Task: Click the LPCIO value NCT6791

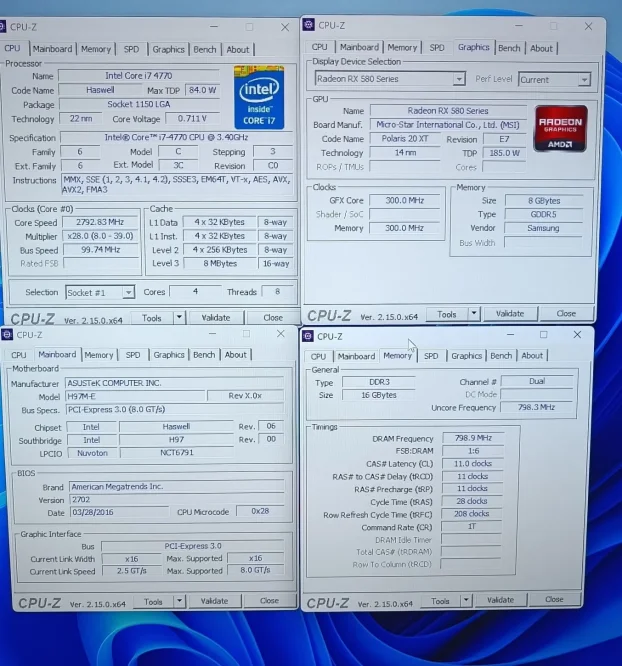Action: pyautogui.click(x=177, y=453)
